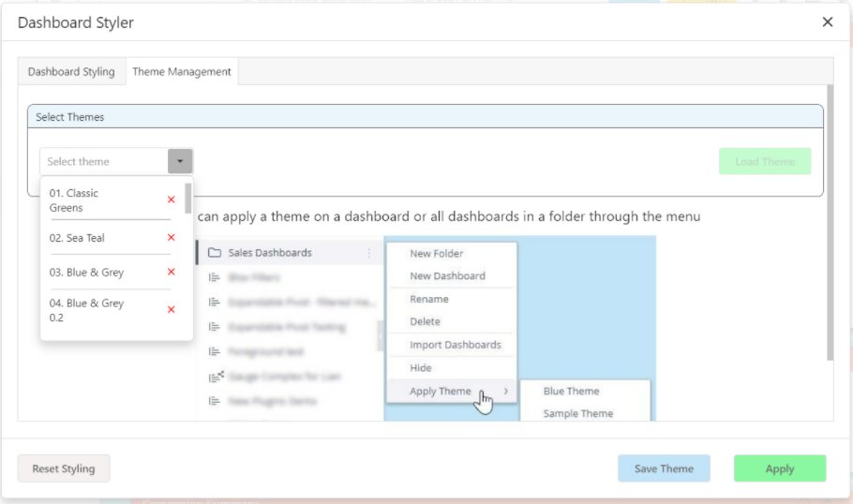Open the Sales Dashboards three-dot menu
The width and height of the screenshot is (853, 504).
[368, 253]
